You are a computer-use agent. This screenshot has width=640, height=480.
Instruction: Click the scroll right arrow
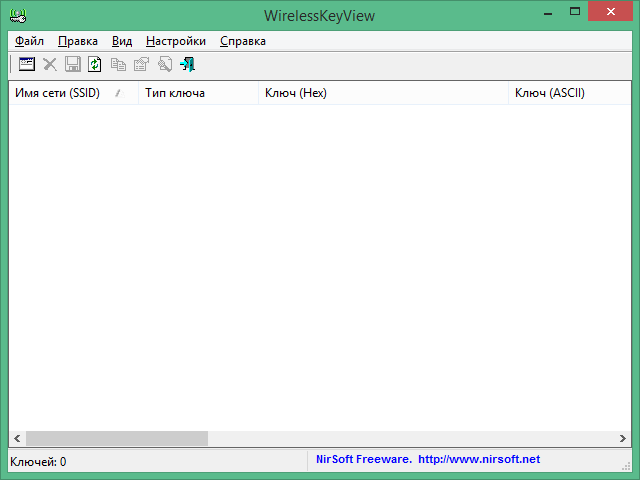622,438
